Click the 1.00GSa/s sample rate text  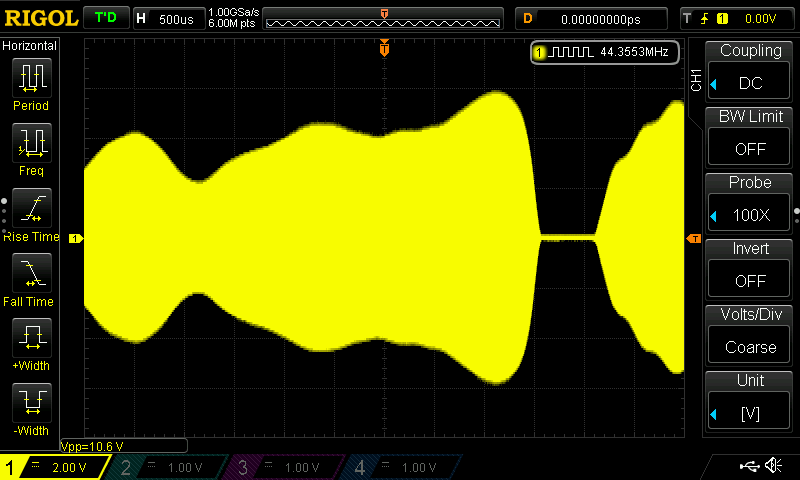click(x=234, y=12)
